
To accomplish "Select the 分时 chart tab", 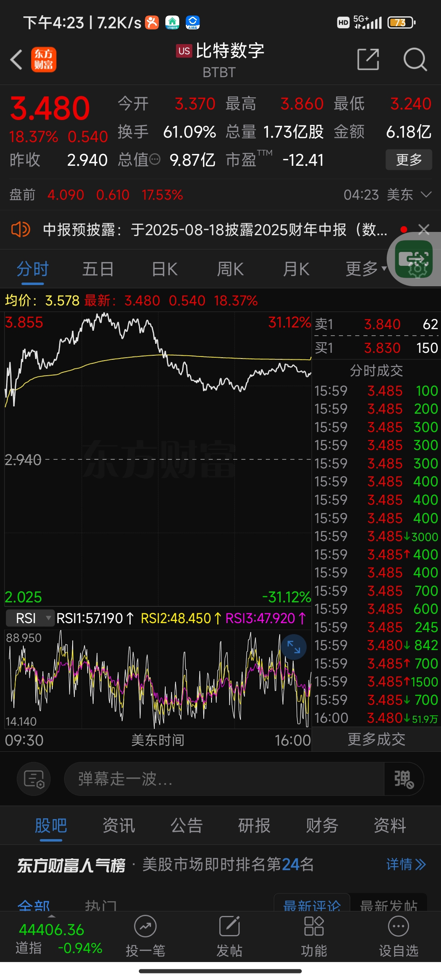I will coord(33,269).
